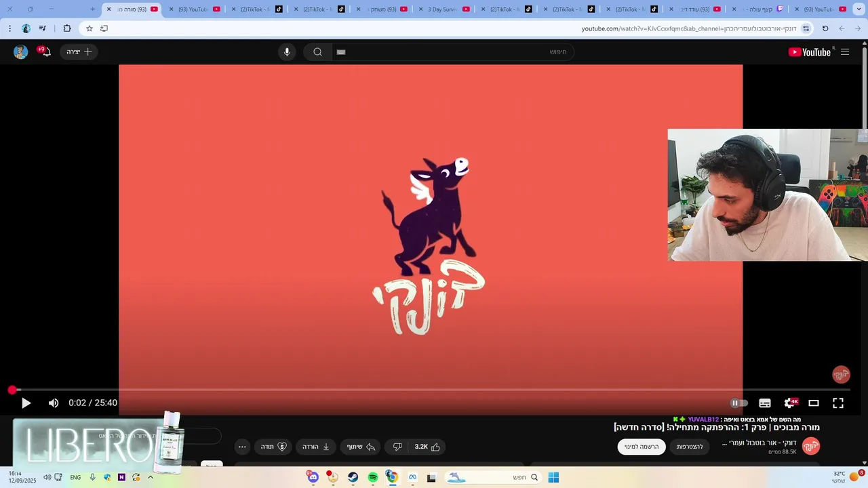Image resolution: width=868 pixels, height=488 pixels.
Task: Open a new tab with plus button
Action: [93, 9]
